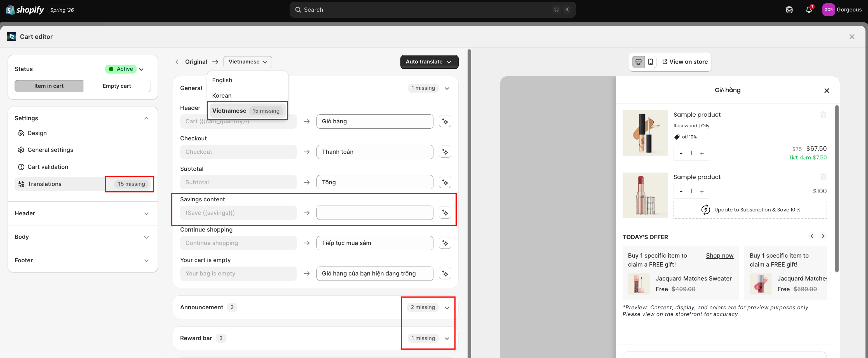Increase quantity of the $100 Sample product

click(702, 191)
